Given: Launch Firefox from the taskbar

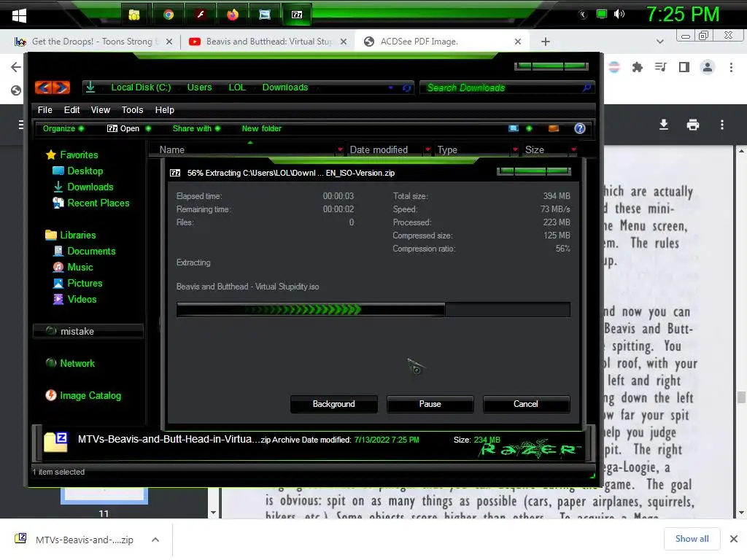Looking at the screenshot, I should [233, 15].
